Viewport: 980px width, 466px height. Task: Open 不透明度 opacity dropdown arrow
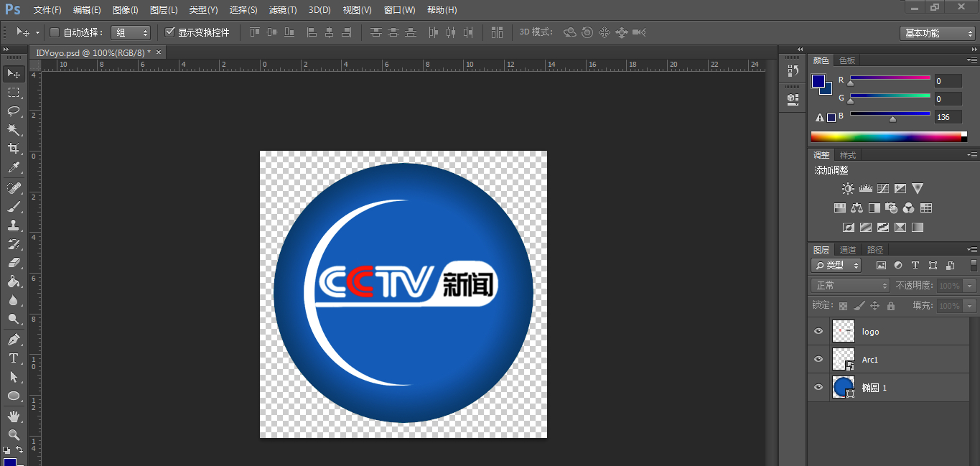pyautogui.click(x=971, y=286)
